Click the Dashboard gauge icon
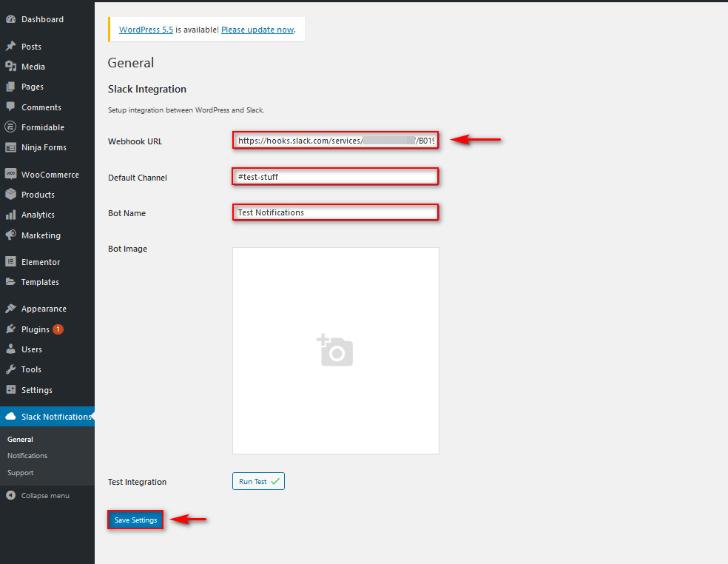Viewport: 728px width, 564px height. click(x=10, y=19)
